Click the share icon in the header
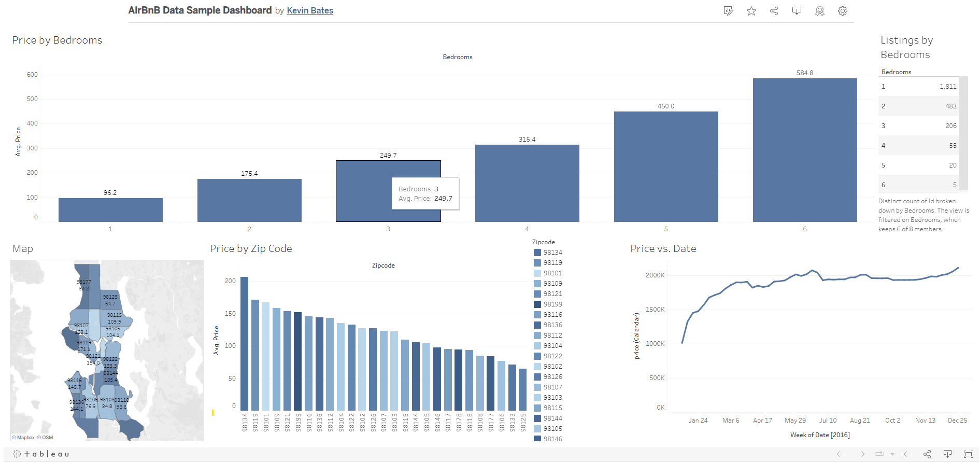Image resolution: width=980 pixels, height=462 pixels. tap(774, 11)
